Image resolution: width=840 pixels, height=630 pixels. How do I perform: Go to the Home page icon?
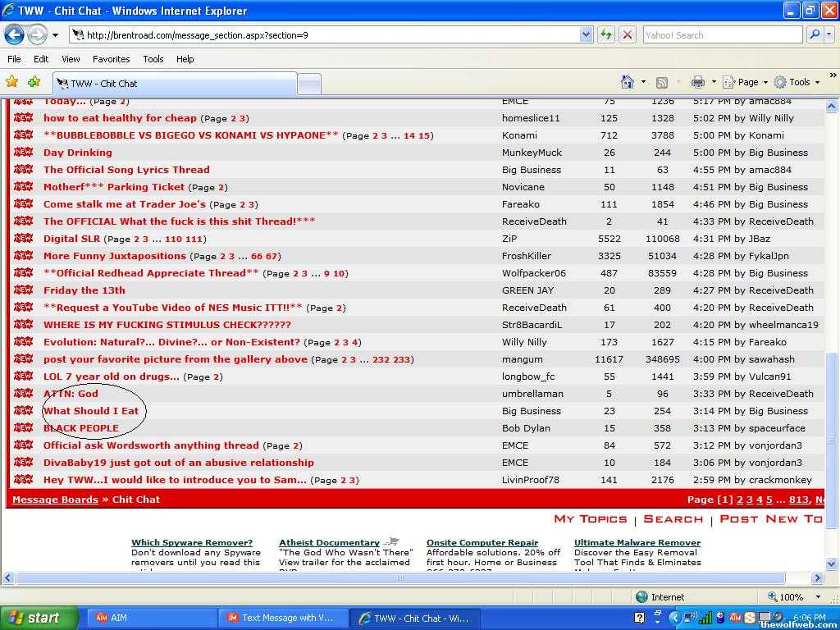pos(628,82)
